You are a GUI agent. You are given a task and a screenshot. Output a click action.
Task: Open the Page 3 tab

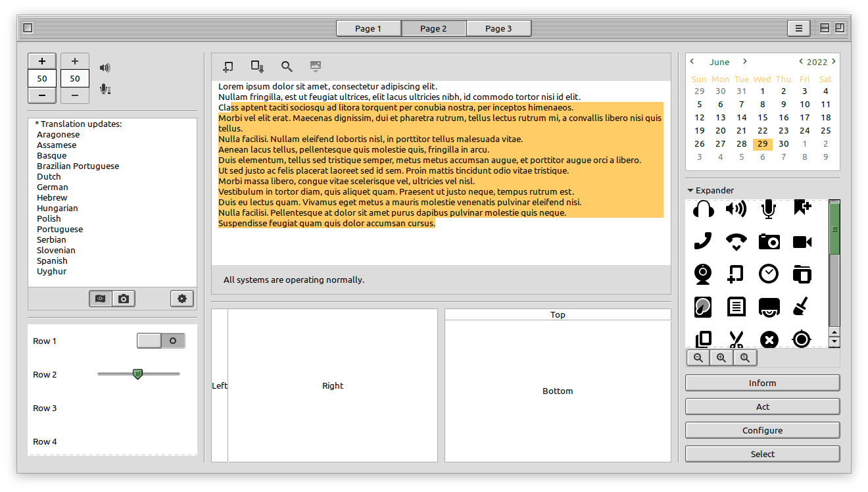point(498,28)
